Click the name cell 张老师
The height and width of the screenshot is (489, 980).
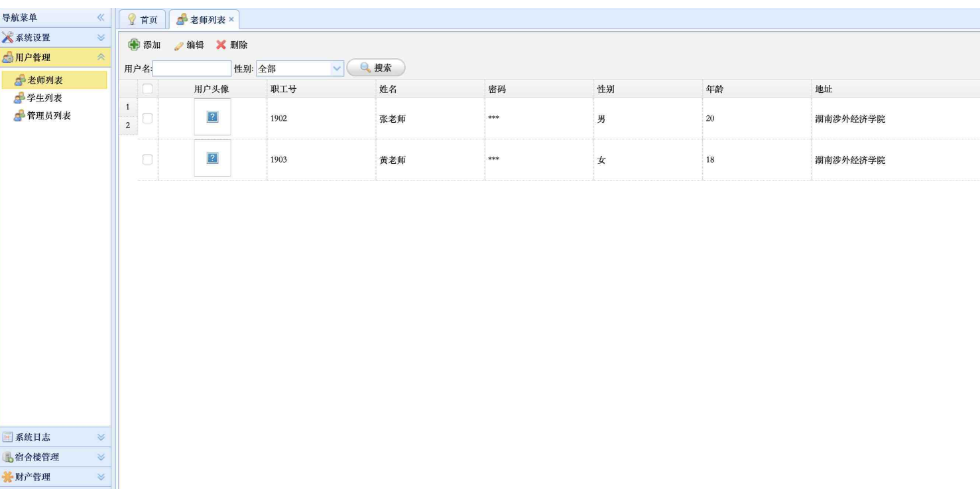click(x=430, y=119)
